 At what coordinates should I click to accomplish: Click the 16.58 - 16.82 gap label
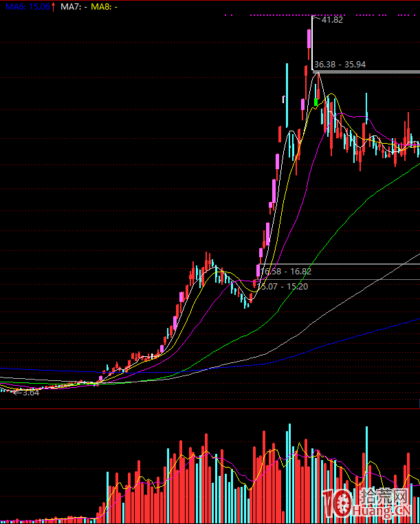(x=286, y=272)
